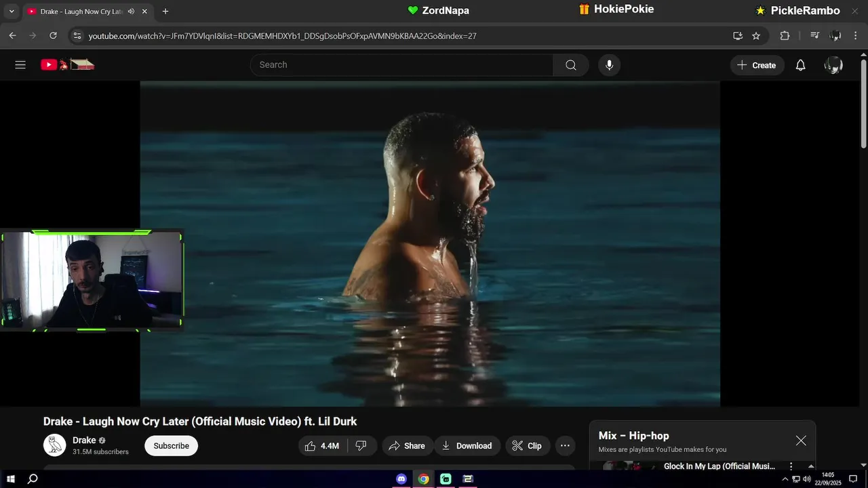Click scrollbar down arrow of page
Screen dimensions: 868x488
tap(863, 465)
